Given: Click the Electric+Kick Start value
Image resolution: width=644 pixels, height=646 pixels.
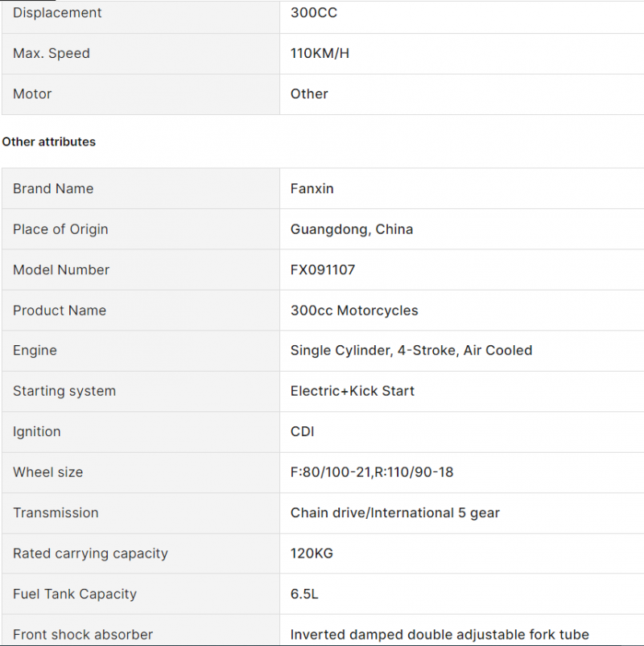Looking at the screenshot, I should 353,391.
